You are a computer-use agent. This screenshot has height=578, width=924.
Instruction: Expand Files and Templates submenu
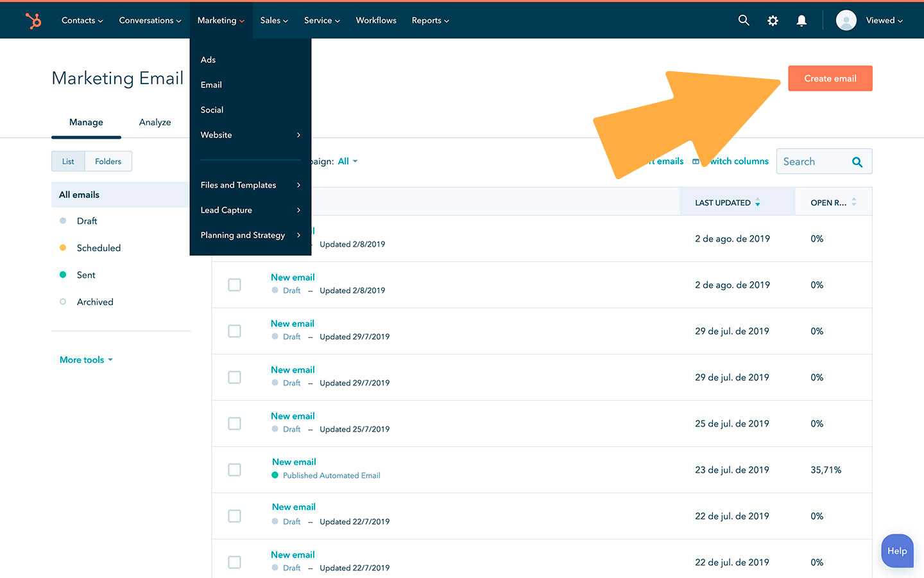coord(250,185)
